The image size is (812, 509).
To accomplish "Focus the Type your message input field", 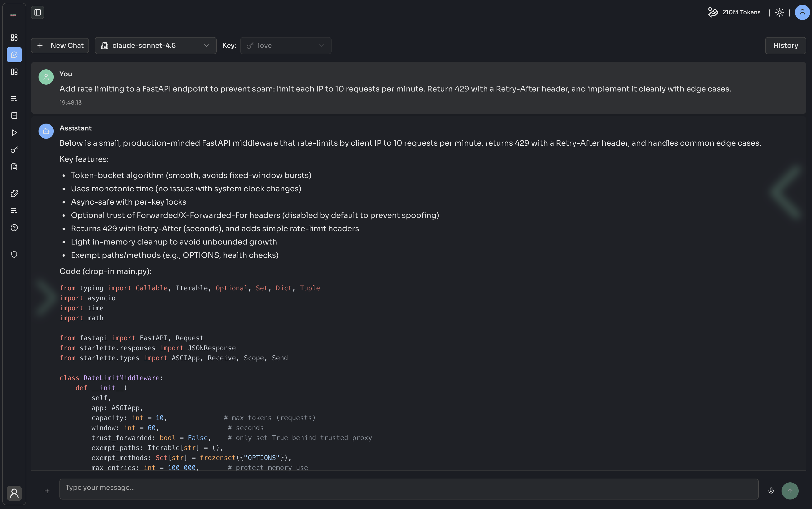I will [x=408, y=489].
